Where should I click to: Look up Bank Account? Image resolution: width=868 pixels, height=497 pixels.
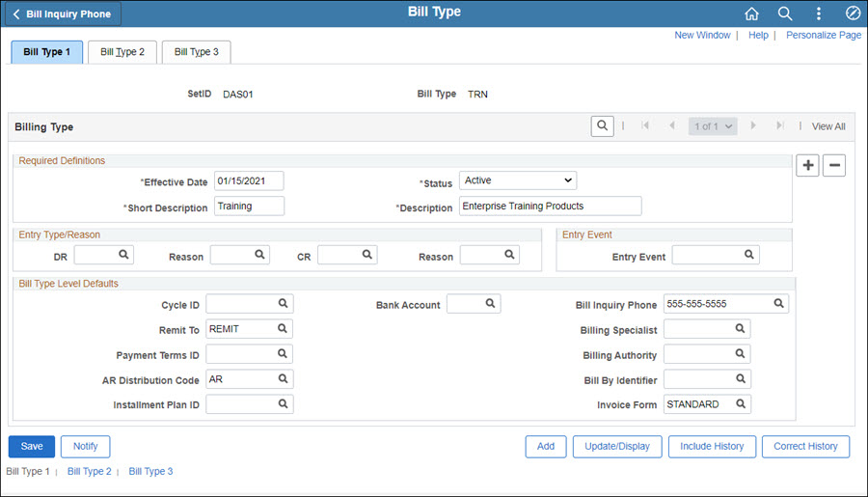491,303
